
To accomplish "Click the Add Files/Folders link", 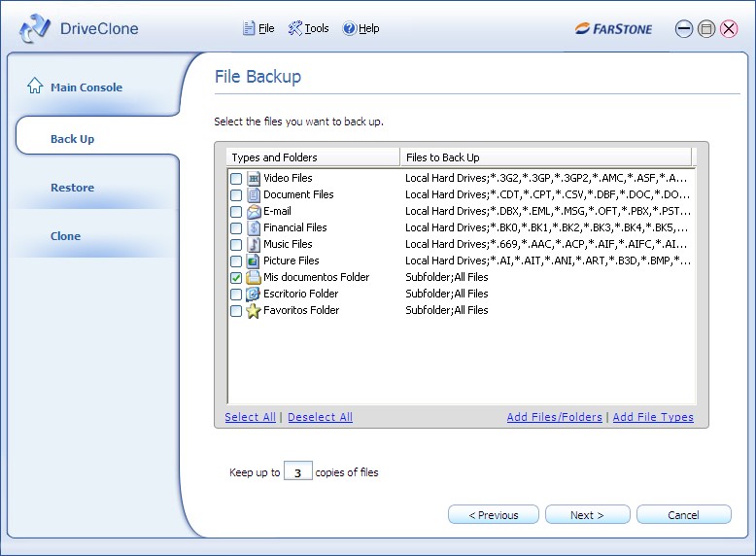I will (x=554, y=417).
